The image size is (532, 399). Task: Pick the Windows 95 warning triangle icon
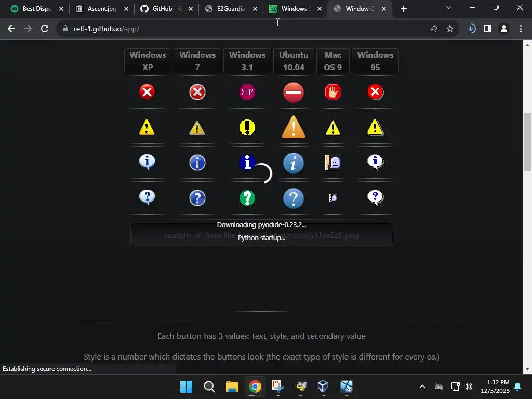(x=375, y=128)
